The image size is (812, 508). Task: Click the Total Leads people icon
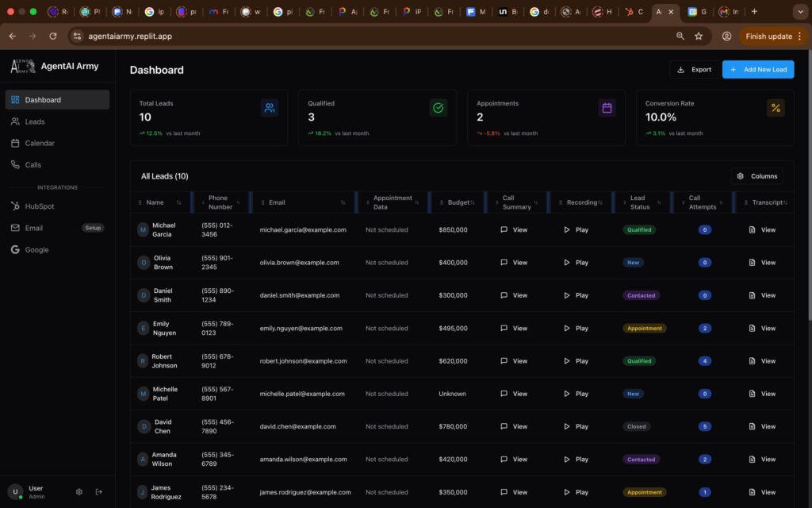pos(270,108)
